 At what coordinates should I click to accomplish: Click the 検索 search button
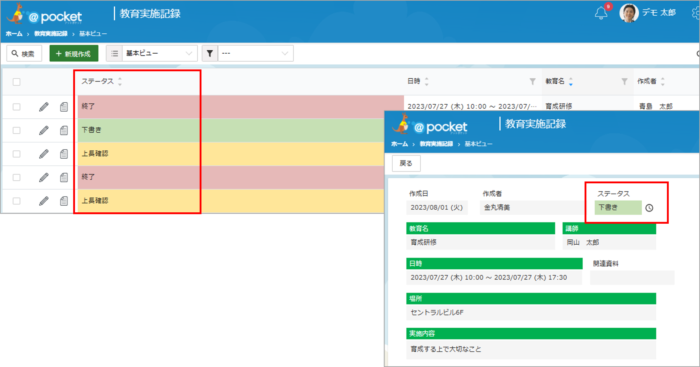pyautogui.click(x=24, y=54)
